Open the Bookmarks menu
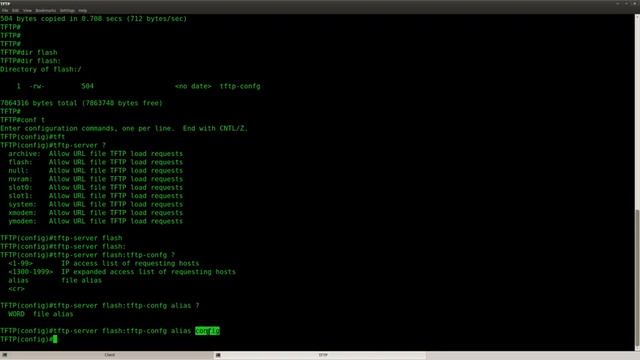Viewport: 640px width, 360px height. (x=46, y=10)
